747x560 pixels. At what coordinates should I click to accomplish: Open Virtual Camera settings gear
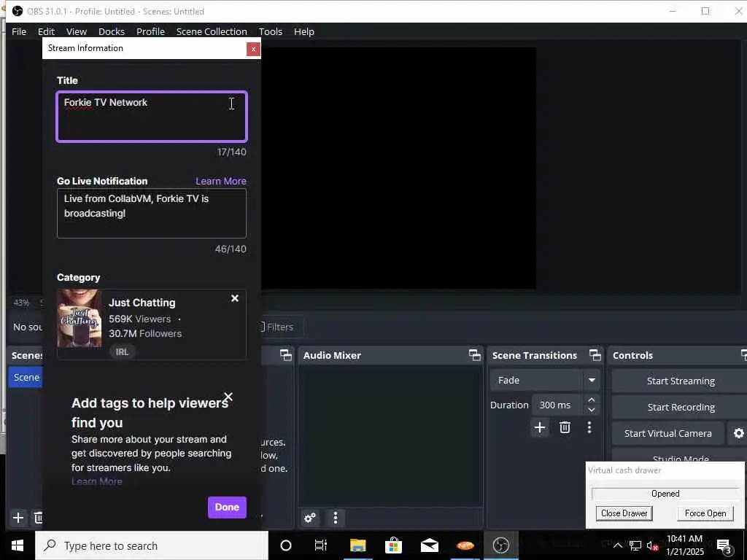[x=738, y=433]
